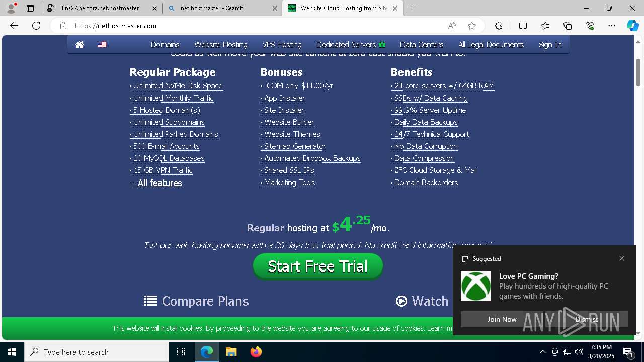Open the Dedicated Servers menu item
644x362 pixels.
(x=351, y=45)
